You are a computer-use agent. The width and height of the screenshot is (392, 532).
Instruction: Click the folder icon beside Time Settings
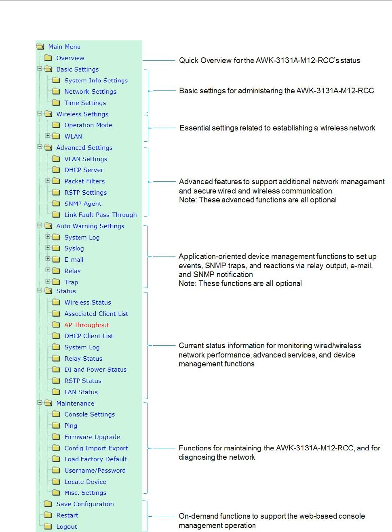click(56, 103)
